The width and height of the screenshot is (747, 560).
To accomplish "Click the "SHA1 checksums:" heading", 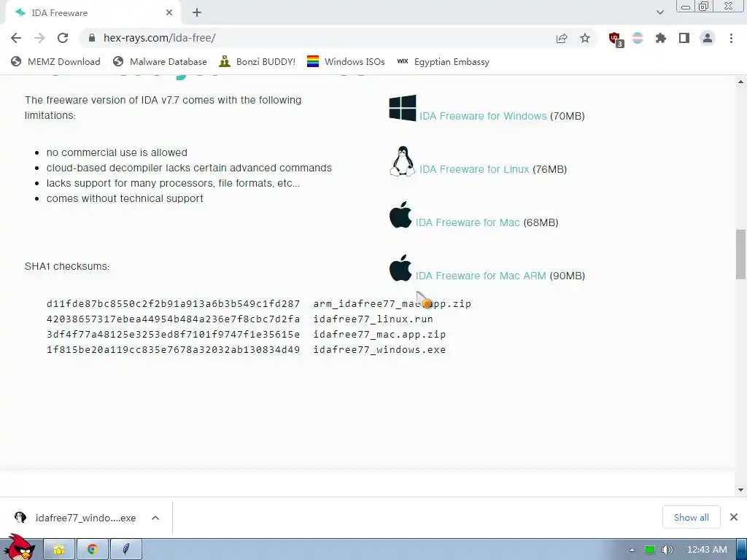I will click(67, 267).
